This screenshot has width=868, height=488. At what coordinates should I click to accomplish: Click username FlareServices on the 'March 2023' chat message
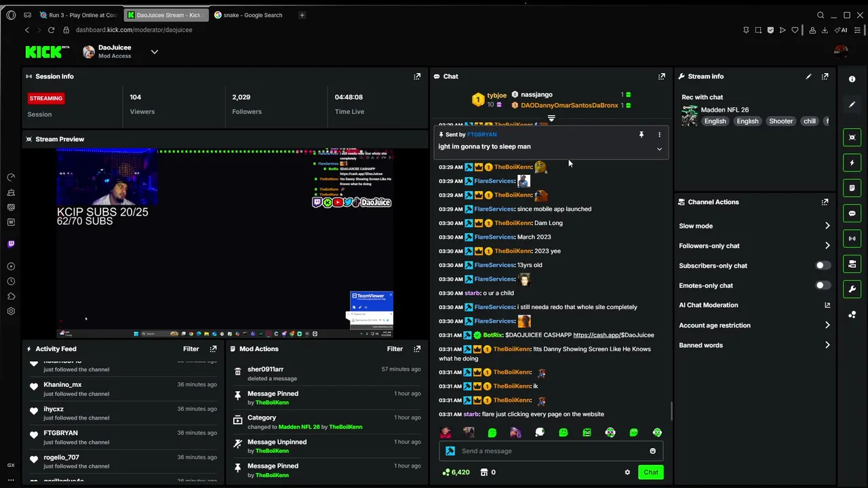pos(494,237)
